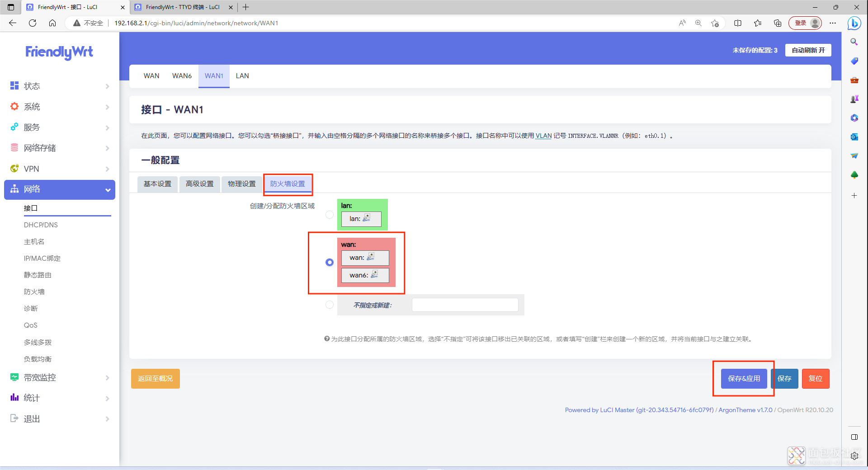Open 防火墙 in network submenu
Screen dimensions: 868x470
point(34,291)
